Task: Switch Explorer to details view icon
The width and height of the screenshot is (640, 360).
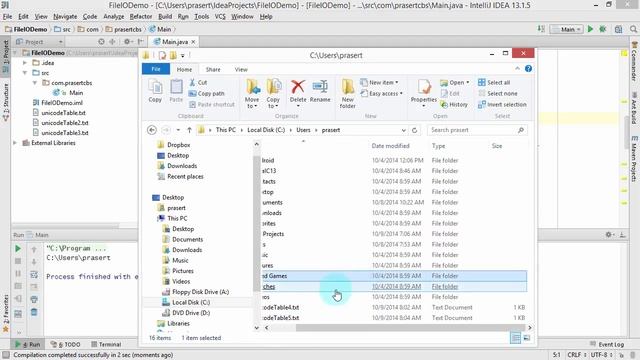Action: click(516, 338)
